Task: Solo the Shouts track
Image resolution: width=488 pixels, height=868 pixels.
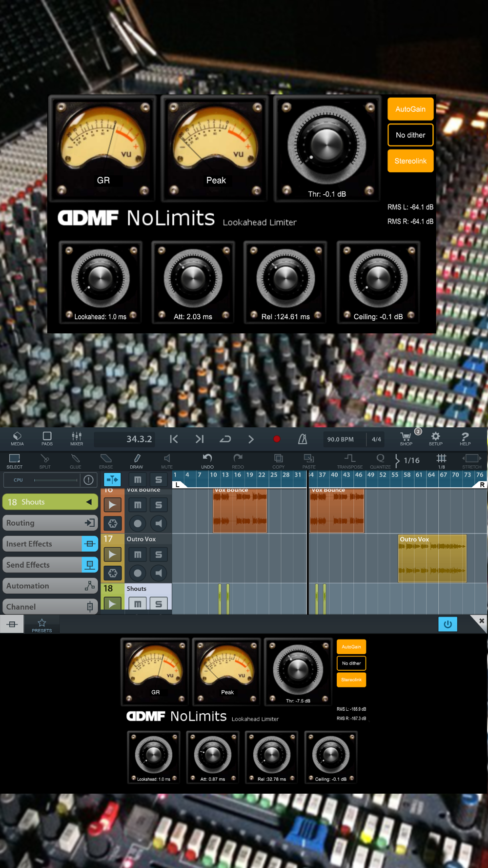Action: (158, 604)
